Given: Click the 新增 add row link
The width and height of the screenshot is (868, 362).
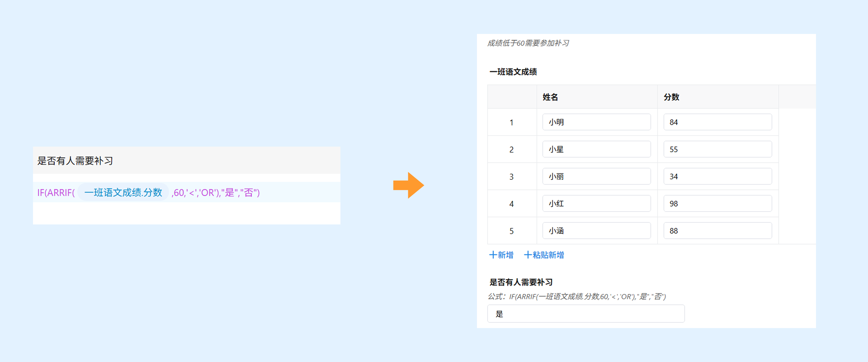Looking at the screenshot, I should point(501,255).
